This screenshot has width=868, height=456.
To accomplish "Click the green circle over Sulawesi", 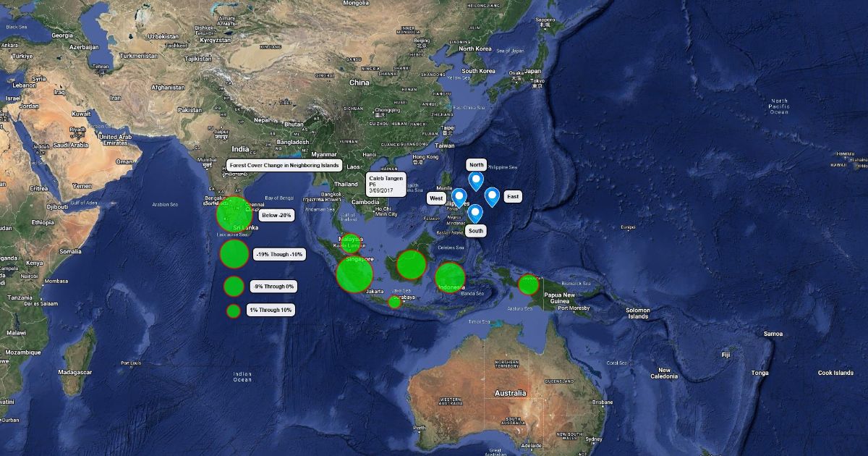I will 449,278.
